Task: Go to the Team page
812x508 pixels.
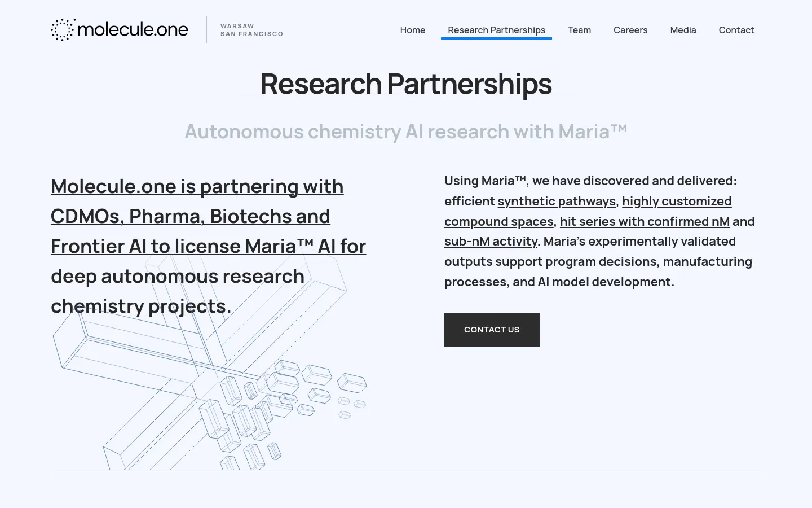Action: (x=579, y=30)
